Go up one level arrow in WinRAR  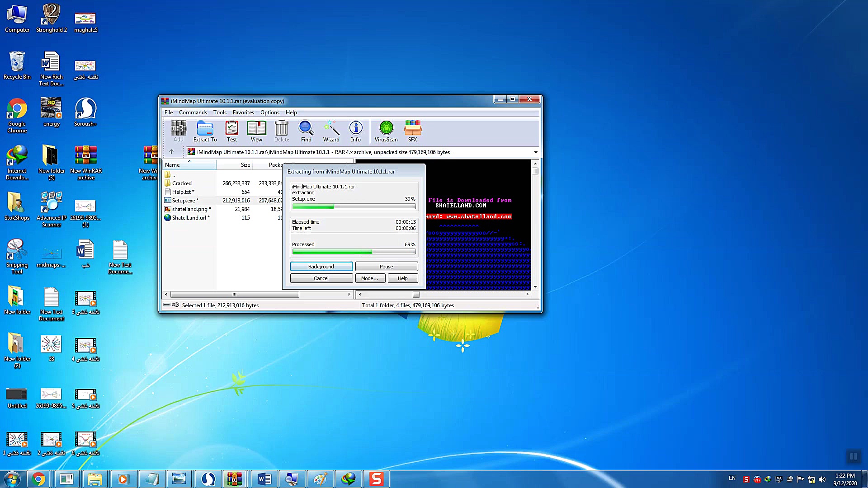click(171, 152)
